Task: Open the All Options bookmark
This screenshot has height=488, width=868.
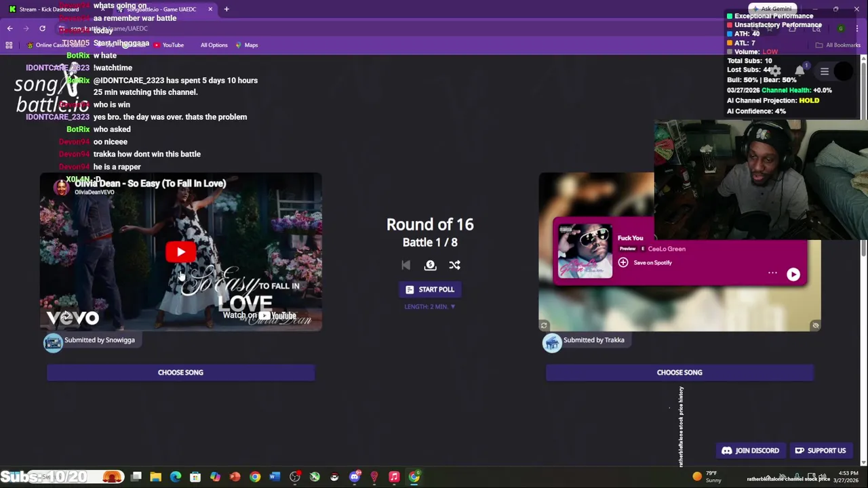Action: (214, 45)
